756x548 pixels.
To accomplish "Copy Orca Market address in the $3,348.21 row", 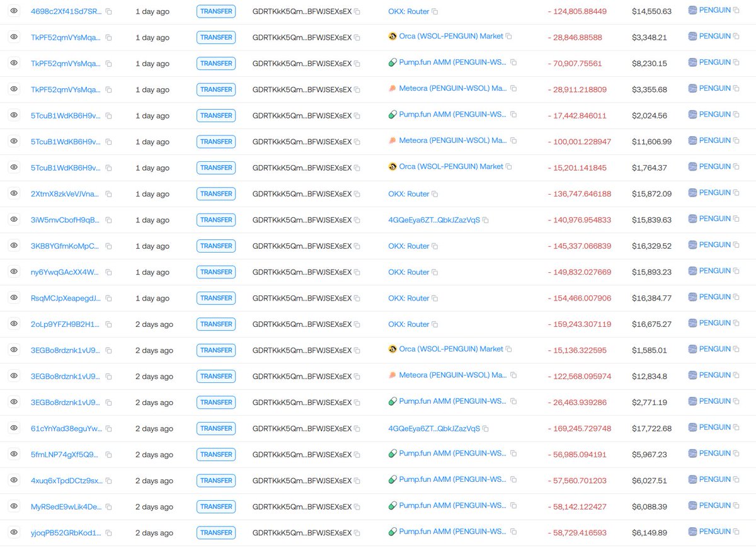I will coord(509,37).
